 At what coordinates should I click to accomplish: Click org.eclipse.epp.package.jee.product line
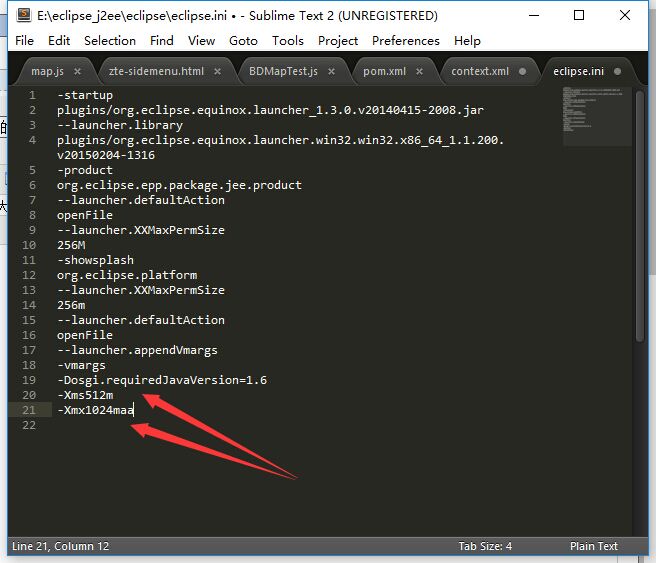(179, 185)
